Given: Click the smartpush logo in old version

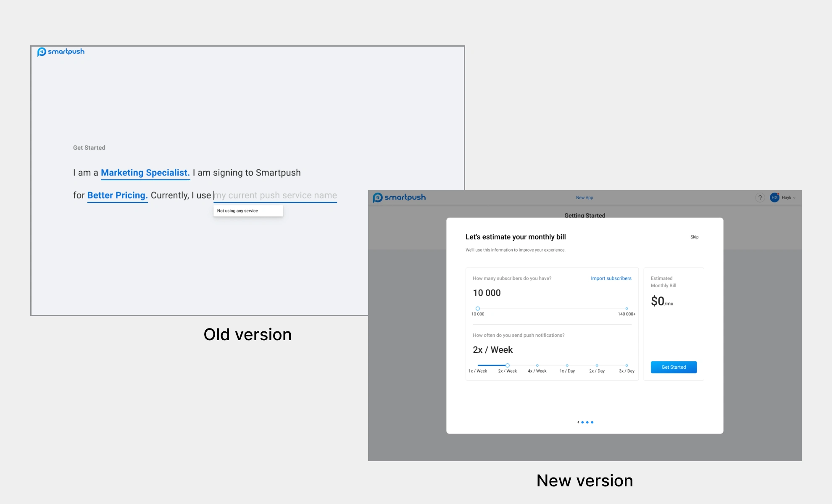Looking at the screenshot, I should pos(61,51).
